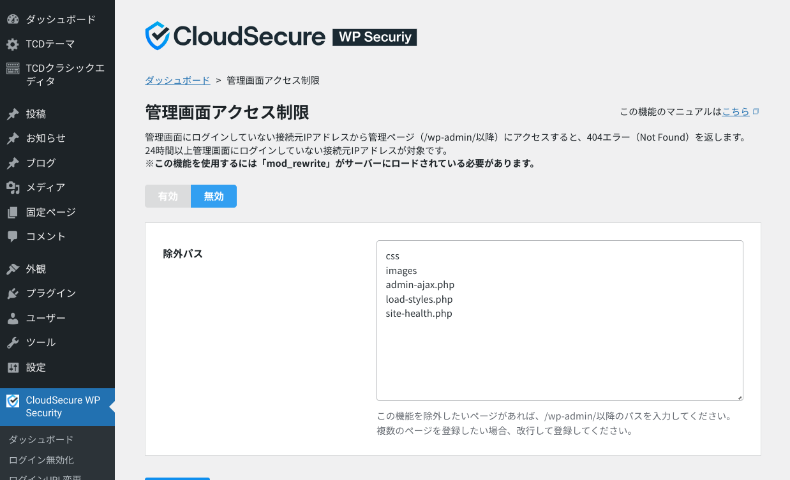Open 外観 appearance menu
790x480 pixels.
pyautogui.click(x=57, y=269)
